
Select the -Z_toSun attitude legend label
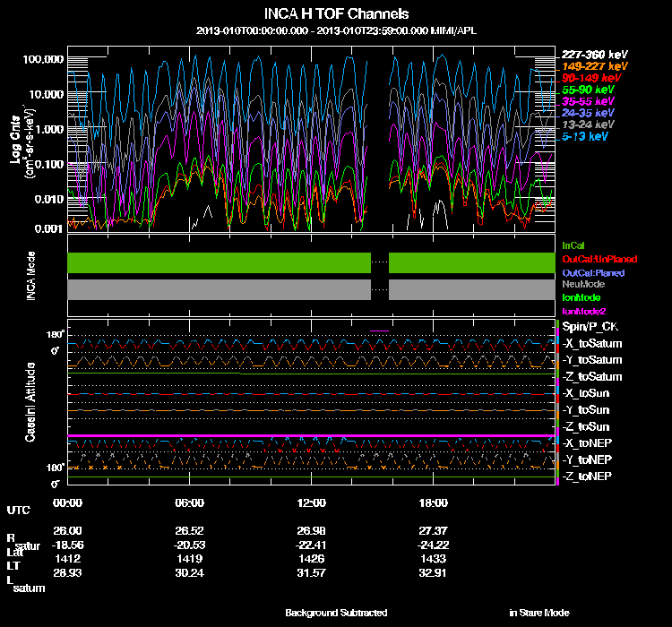587,426
